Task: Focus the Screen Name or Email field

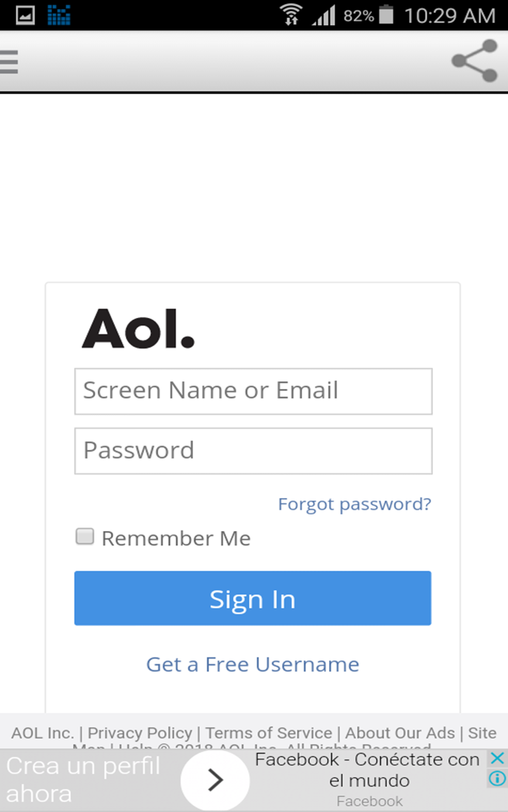Action: (253, 391)
